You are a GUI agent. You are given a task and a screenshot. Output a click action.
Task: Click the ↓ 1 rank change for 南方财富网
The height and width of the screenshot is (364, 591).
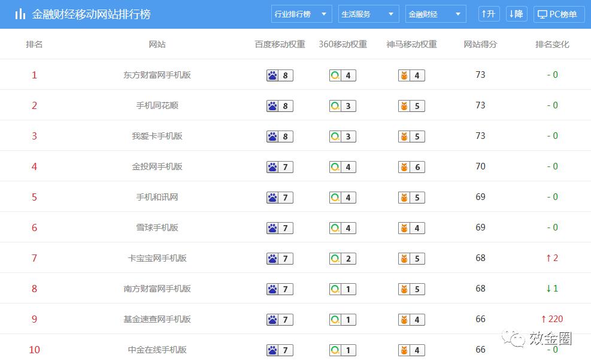(x=552, y=289)
